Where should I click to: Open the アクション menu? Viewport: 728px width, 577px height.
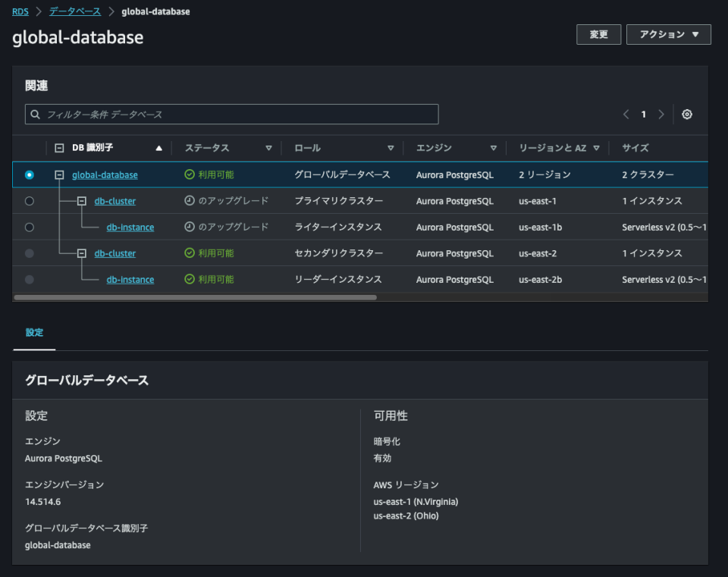(x=668, y=34)
